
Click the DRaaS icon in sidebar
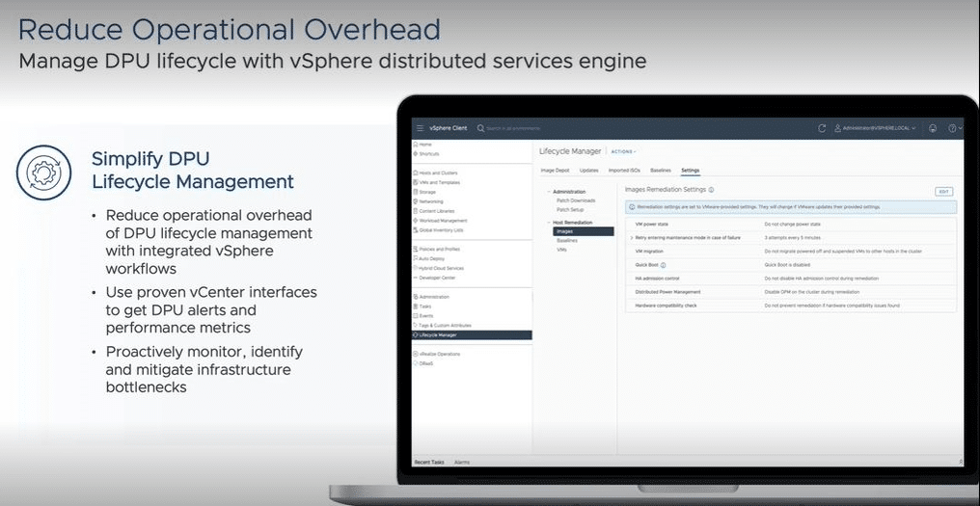416,363
